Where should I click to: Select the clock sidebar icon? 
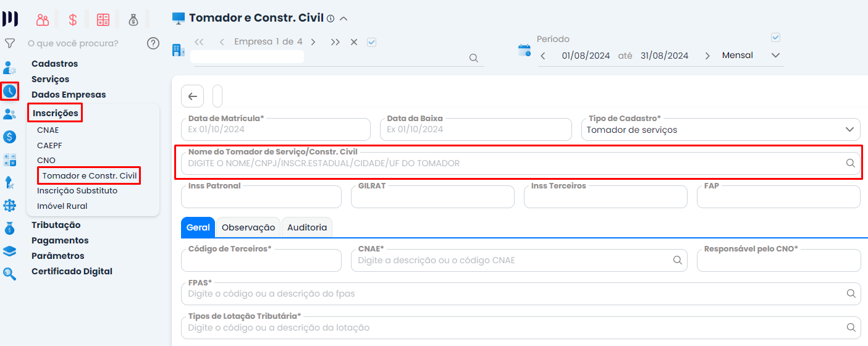click(x=10, y=91)
